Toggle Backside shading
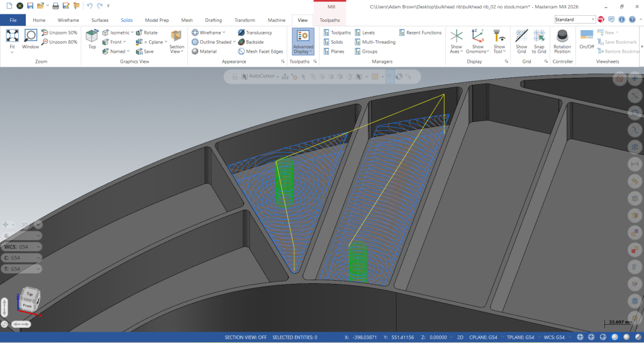 [250, 42]
